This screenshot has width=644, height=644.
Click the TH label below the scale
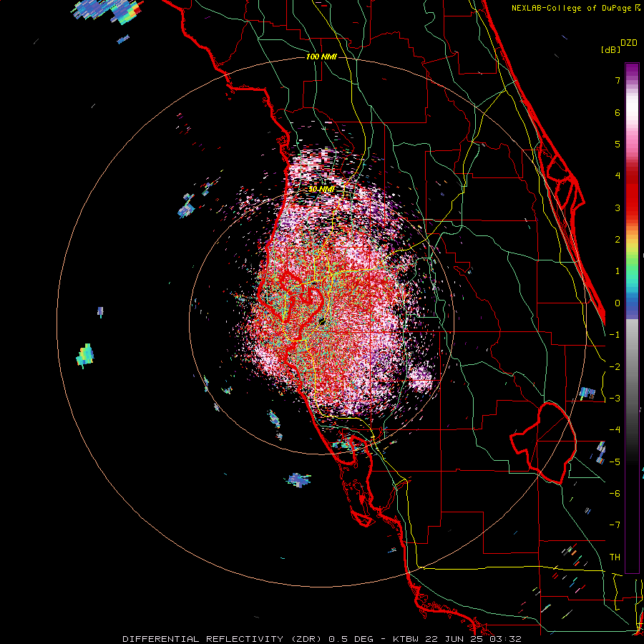615,557
